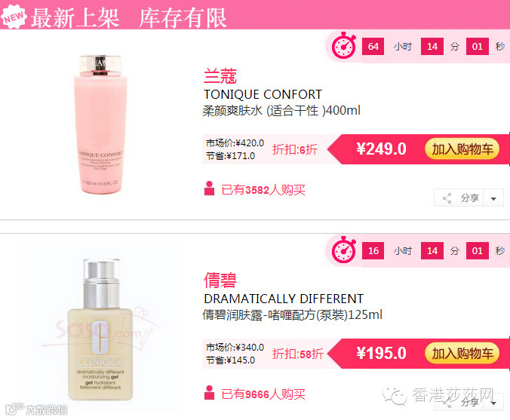Click the pink Lancôme bottle image

coord(100,124)
